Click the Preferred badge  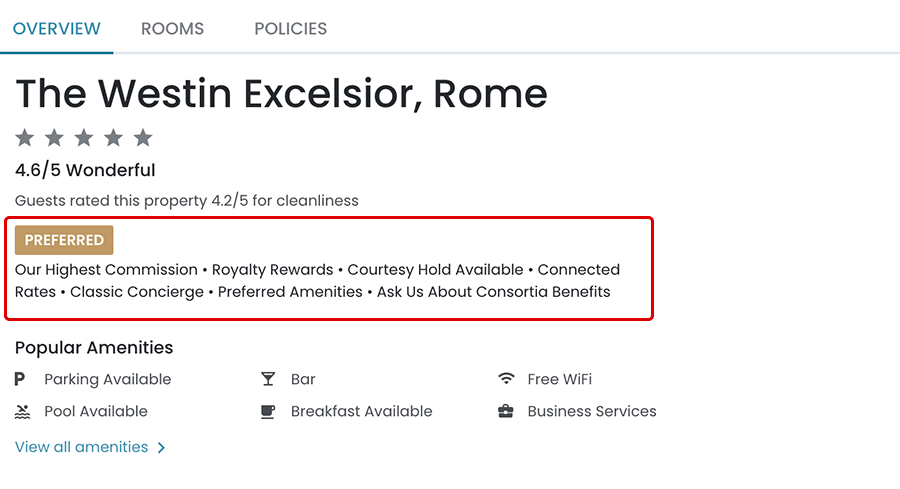(64, 240)
